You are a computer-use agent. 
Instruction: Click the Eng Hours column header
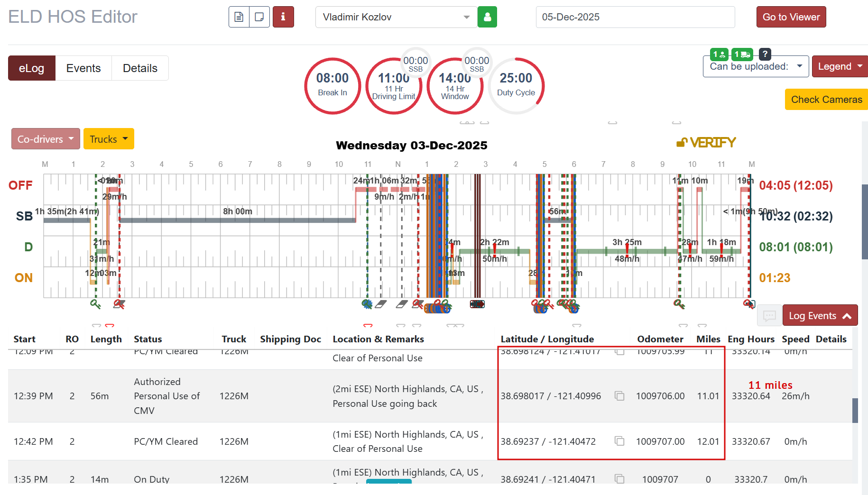[751, 339]
